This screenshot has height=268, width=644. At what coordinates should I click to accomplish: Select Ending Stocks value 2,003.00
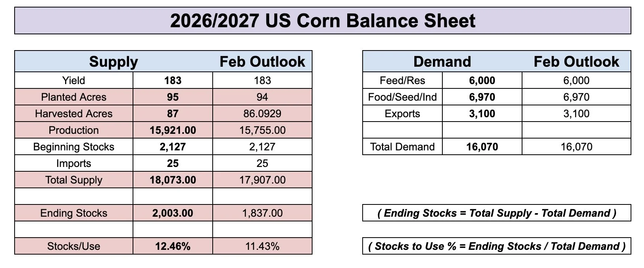(x=173, y=213)
